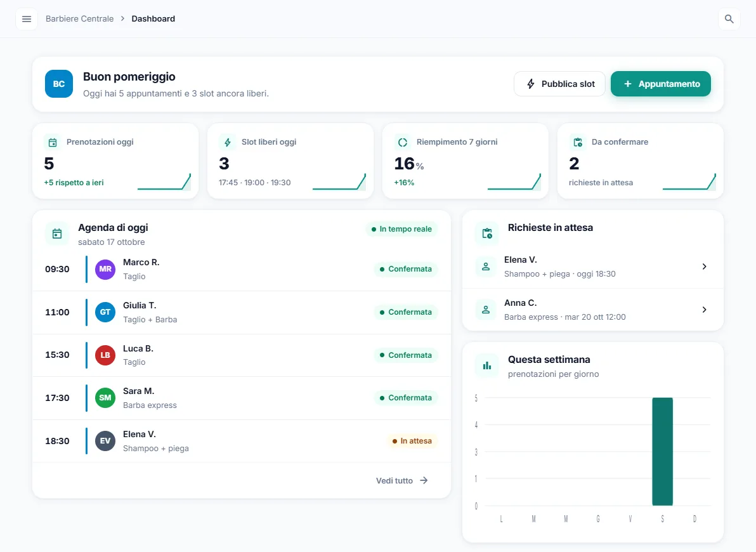Viewport: 756px width, 552px height.
Task: Follow the Vedi tutto link
Action: 402,480
